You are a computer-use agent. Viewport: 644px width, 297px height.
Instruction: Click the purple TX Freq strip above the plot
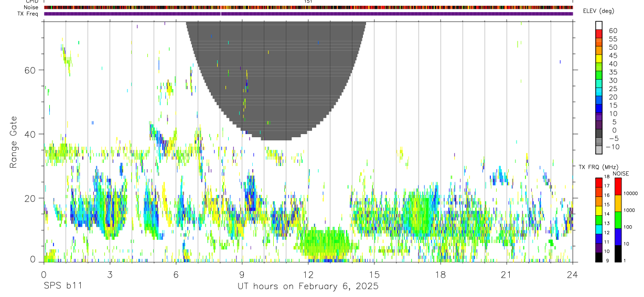tap(308, 14)
